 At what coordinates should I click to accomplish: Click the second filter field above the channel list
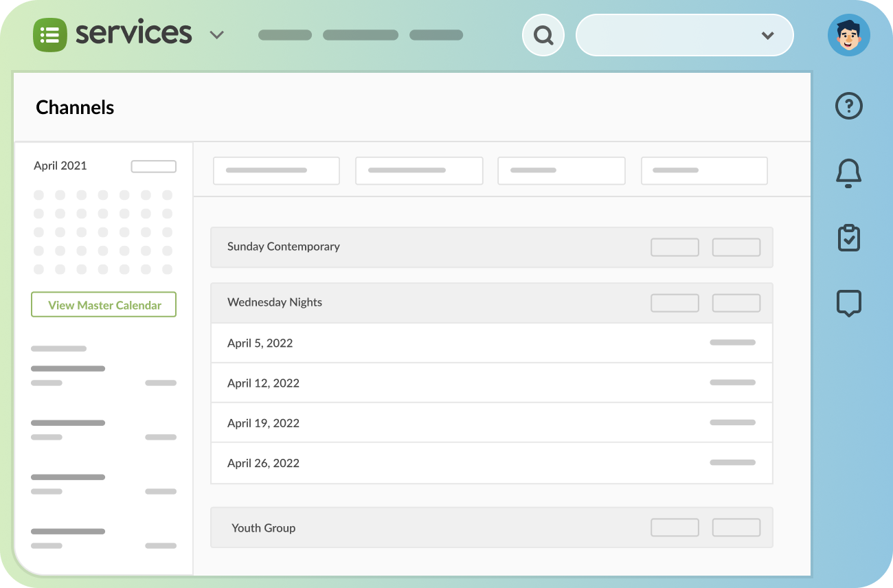point(419,170)
